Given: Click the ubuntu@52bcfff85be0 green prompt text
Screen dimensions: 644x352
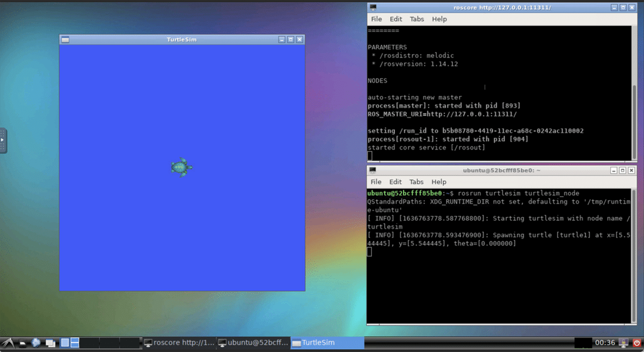Looking at the screenshot, I should (405, 193).
